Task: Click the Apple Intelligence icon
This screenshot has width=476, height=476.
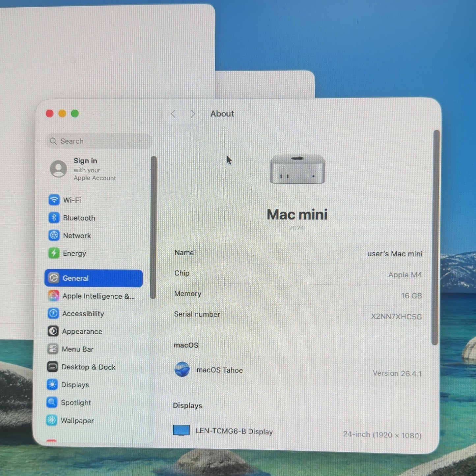Action: [53, 295]
